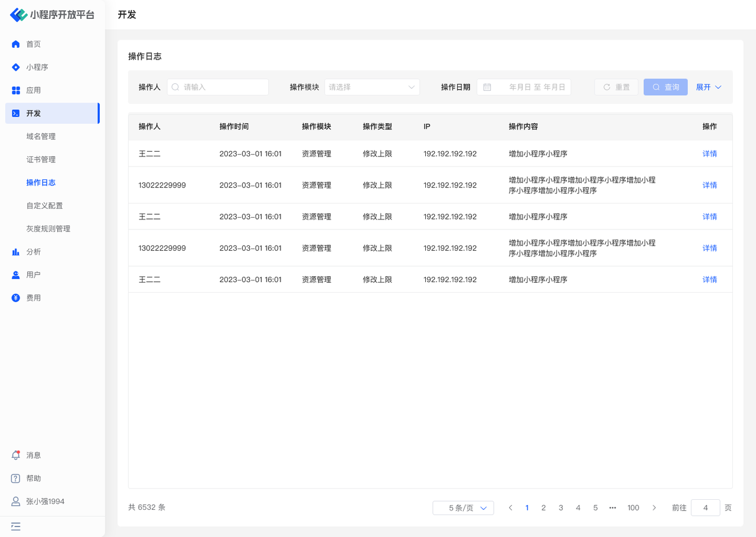Collapse the sidebar with bottom menu icon
Image resolution: width=756 pixels, height=537 pixels.
pos(16,526)
